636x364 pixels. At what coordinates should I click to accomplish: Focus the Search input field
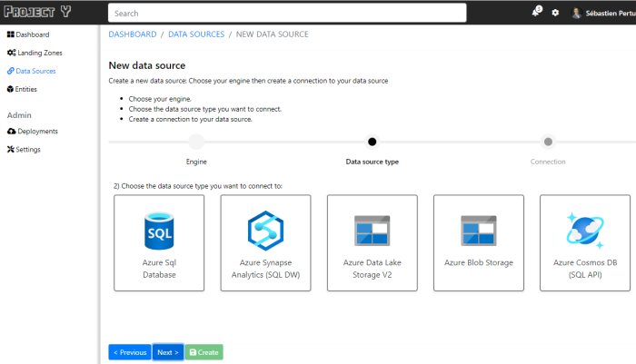287,13
